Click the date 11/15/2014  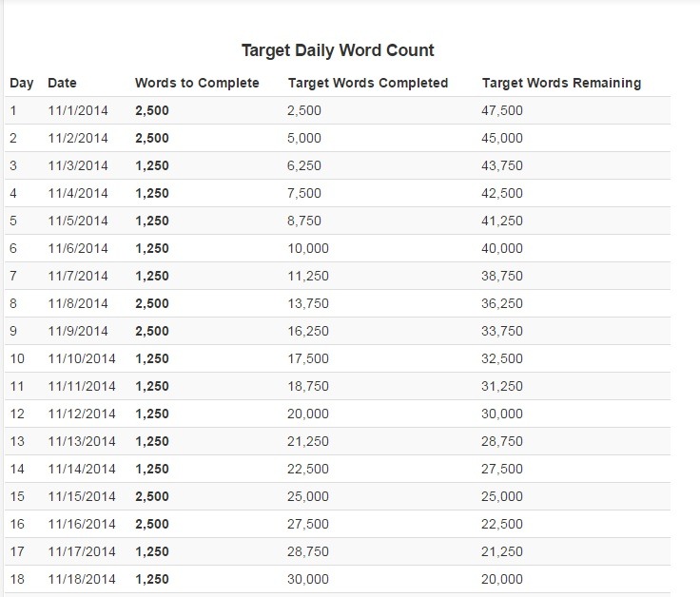(82, 496)
